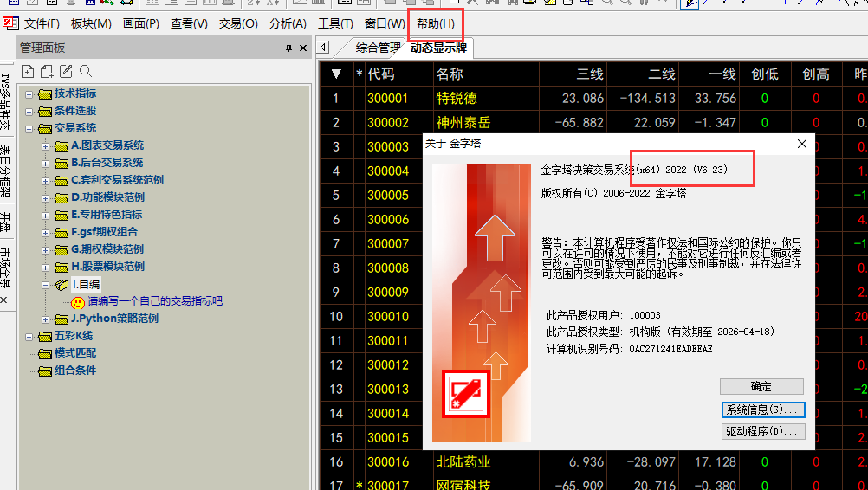Click code cell 300010
Viewport: 868px width, 490px height.
[387, 317]
